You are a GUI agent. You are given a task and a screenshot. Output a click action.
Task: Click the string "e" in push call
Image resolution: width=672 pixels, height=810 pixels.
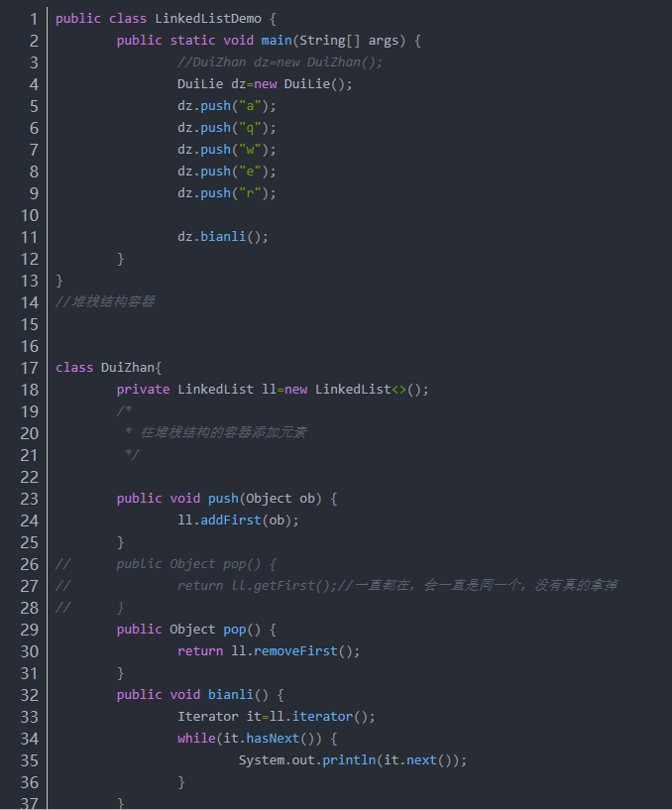click(250, 171)
